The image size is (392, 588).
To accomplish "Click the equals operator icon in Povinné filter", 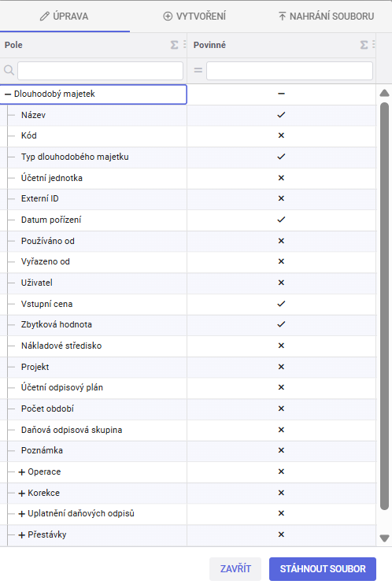I will (198, 70).
